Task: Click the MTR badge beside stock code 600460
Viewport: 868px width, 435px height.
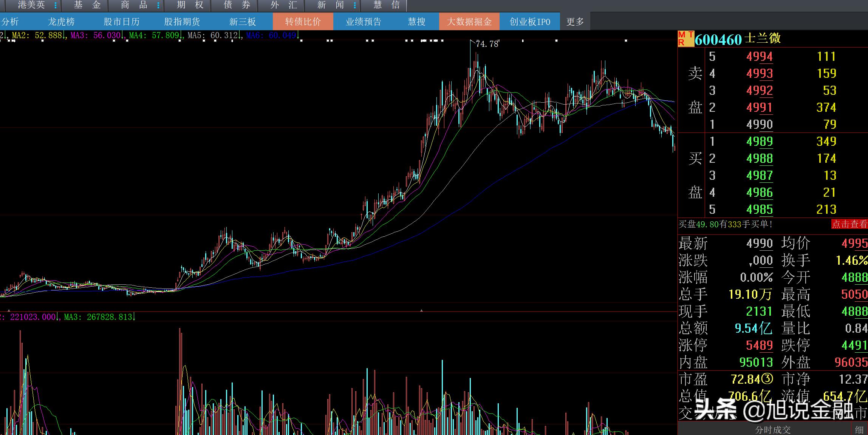Action: pos(686,39)
